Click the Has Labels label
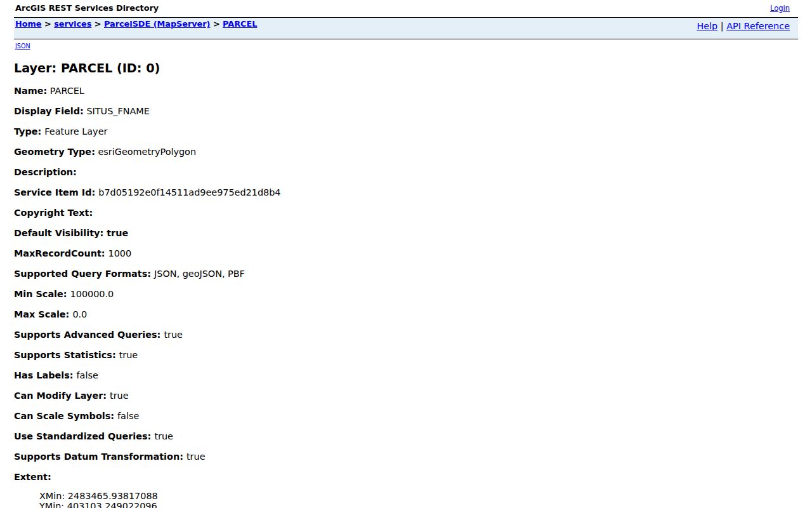The width and height of the screenshot is (812, 508). pyautogui.click(x=44, y=375)
